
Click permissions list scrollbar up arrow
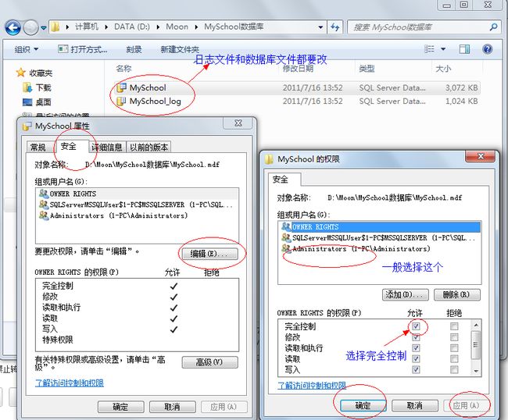click(x=476, y=325)
